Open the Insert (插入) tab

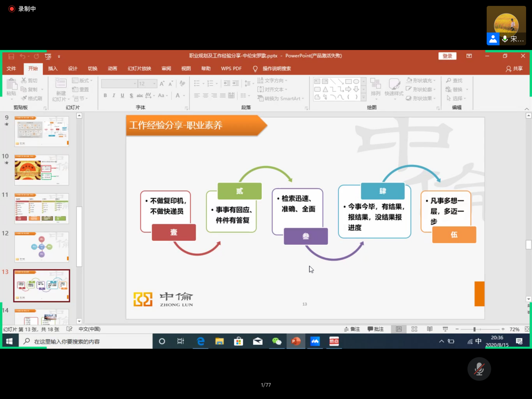[x=53, y=68]
